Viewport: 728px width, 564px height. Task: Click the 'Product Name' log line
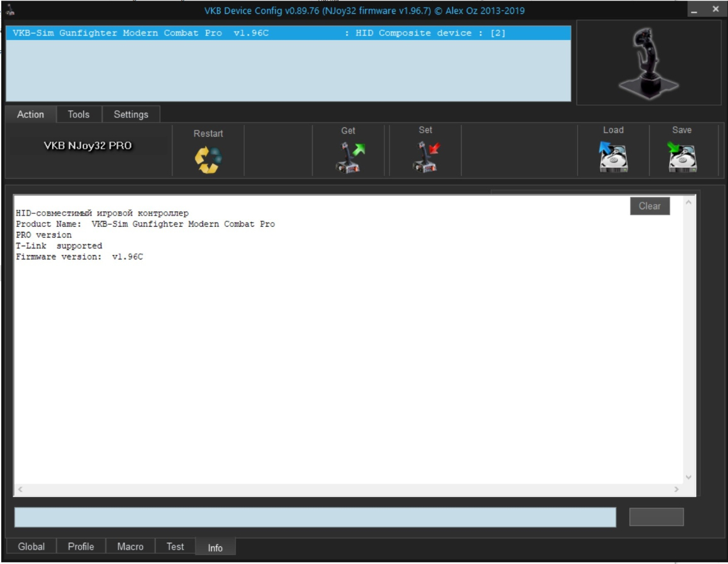145,224
